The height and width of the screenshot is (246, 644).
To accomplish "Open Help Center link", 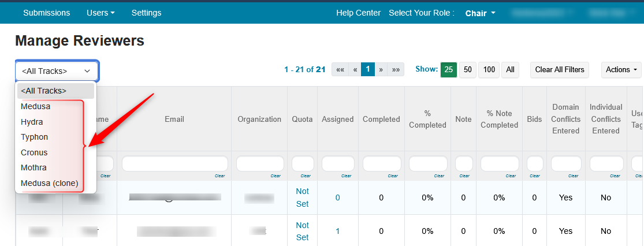I will pos(358,13).
